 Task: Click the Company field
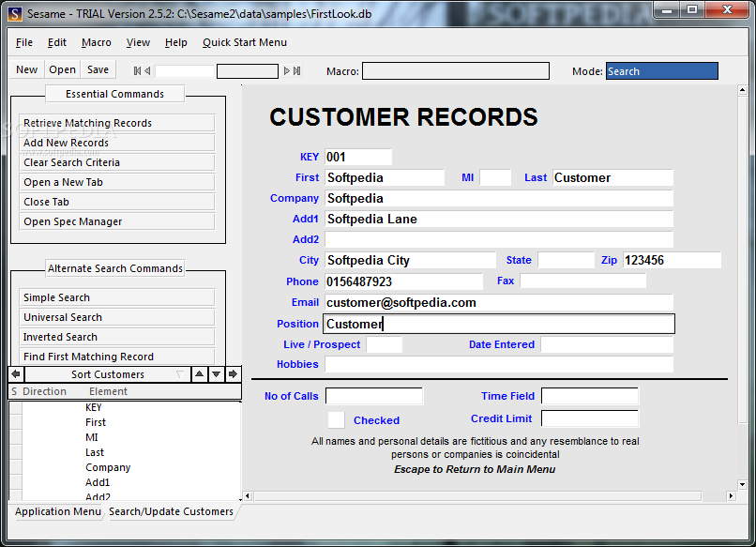click(499, 198)
